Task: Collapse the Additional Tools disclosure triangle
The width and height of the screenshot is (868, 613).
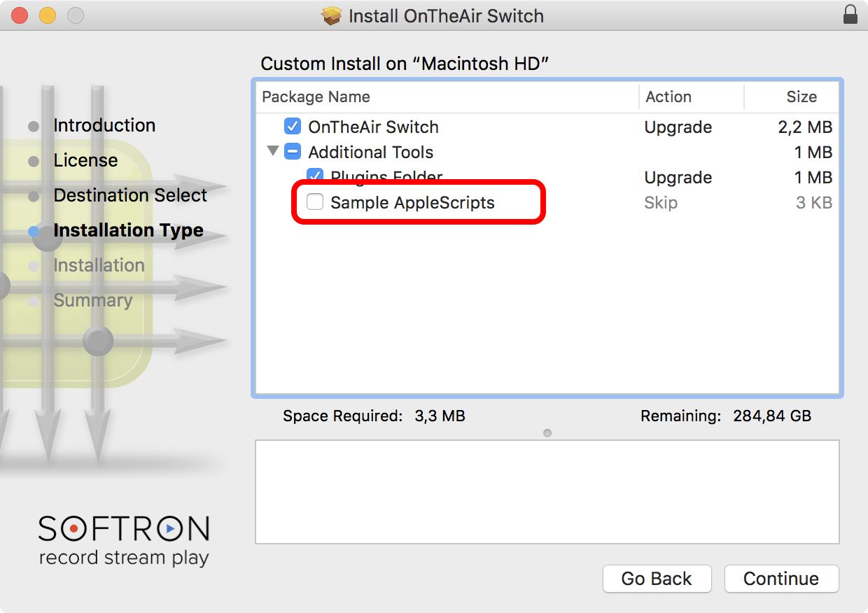Action: click(273, 151)
